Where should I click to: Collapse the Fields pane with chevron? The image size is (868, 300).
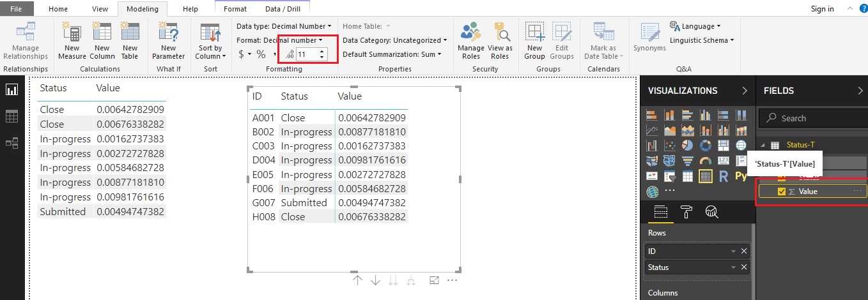(x=860, y=91)
